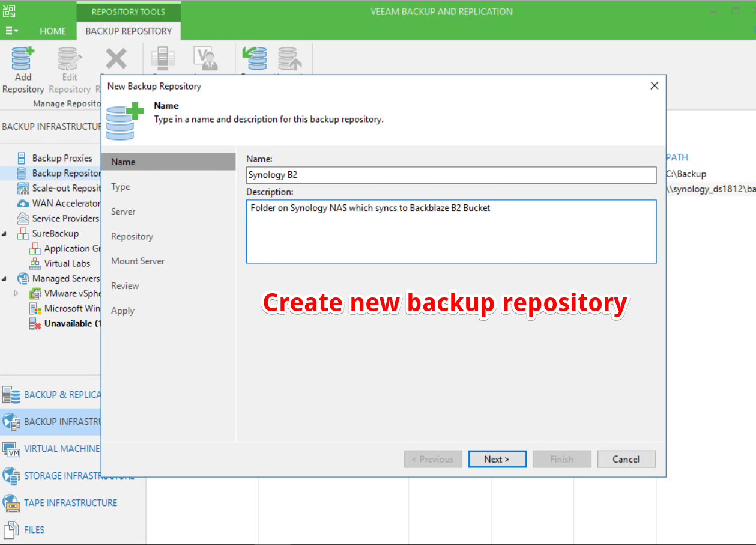The height and width of the screenshot is (545, 756).
Task: Select the Microsoft Windows tree icon
Action: click(35, 308)
